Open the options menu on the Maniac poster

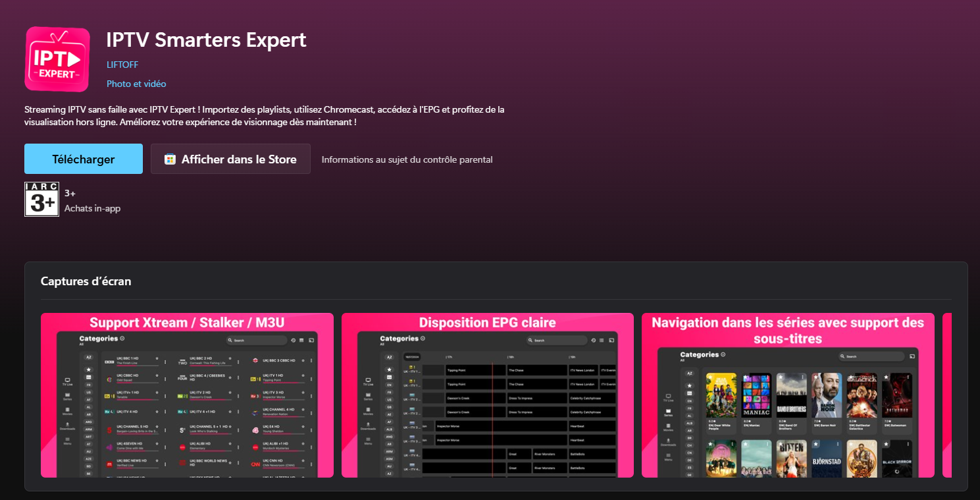768,377
